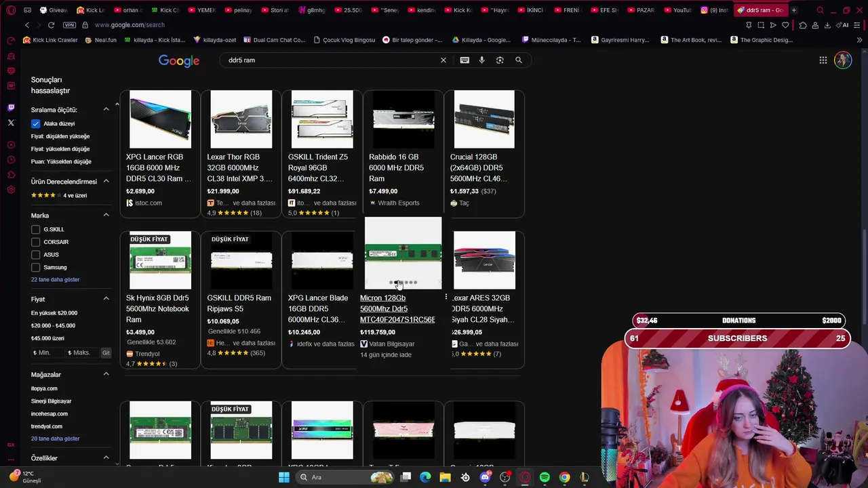Open GX Corner icon at sidebar bottom
Image resolution: width=868 pixels, height=488 pixels.
[11, 445]
